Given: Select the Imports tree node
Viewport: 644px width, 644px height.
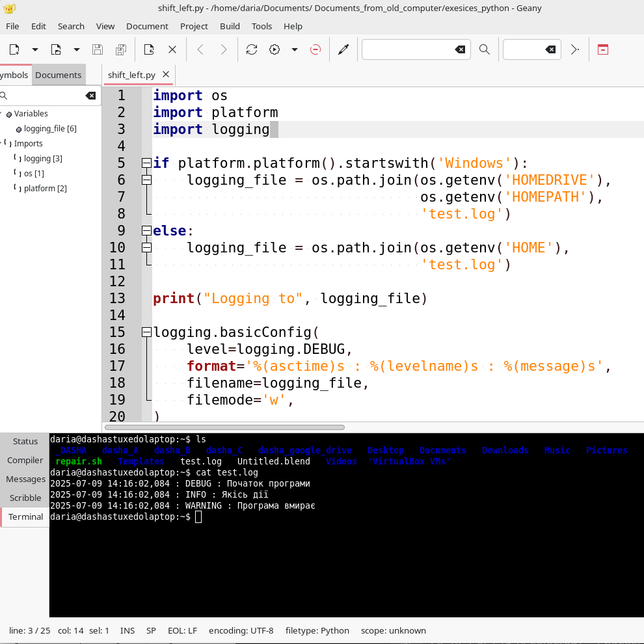Looking at the screenshot, I should 28,144.
